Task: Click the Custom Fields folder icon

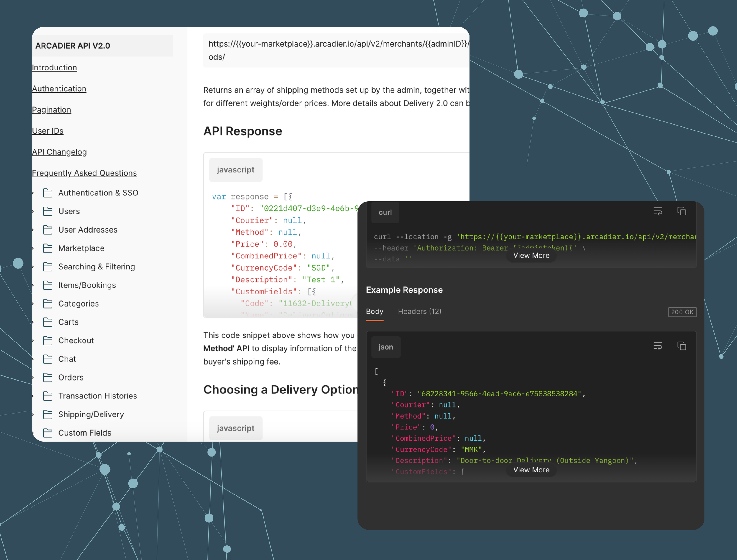Action: pos(48,433)
